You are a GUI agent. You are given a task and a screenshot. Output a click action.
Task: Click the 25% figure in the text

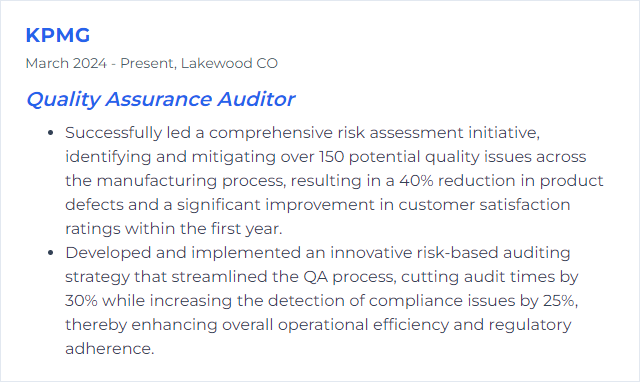[560, 301]
